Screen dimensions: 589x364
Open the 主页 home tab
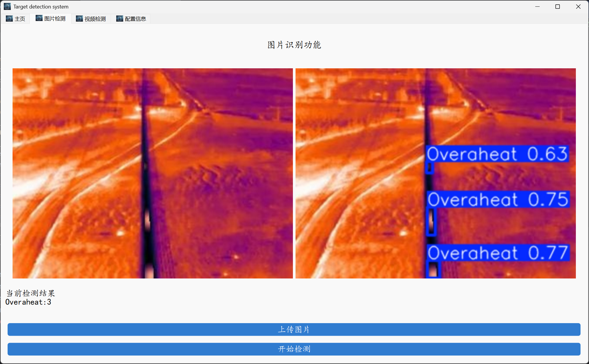(x=20, y=19)
